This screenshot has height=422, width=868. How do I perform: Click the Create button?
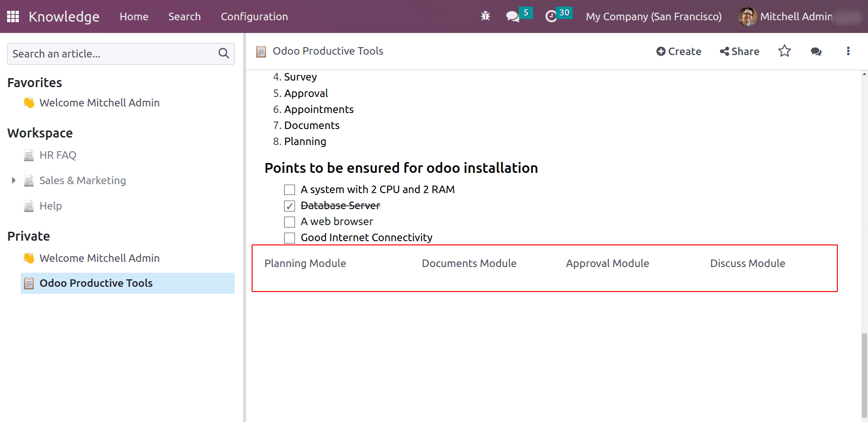[679, 51]
